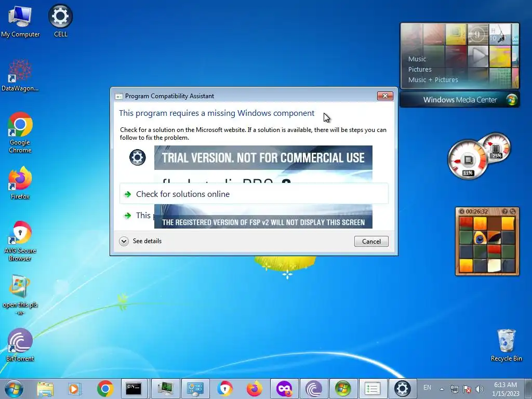Select Music in the Media Center gadget
Screen dimensions: 532x399
417,59
